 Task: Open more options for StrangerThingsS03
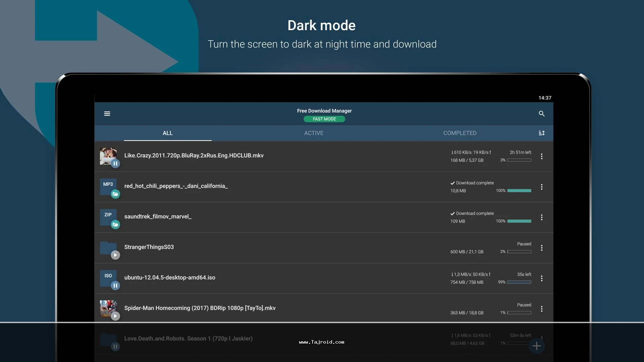click(x=541, y=248)
